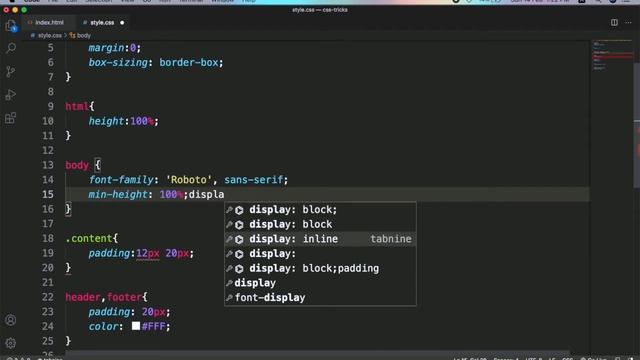Open the Accounts icon in activity bar
Screen dimensions: 640x360
pyautogui.click(x=11, y=320)
